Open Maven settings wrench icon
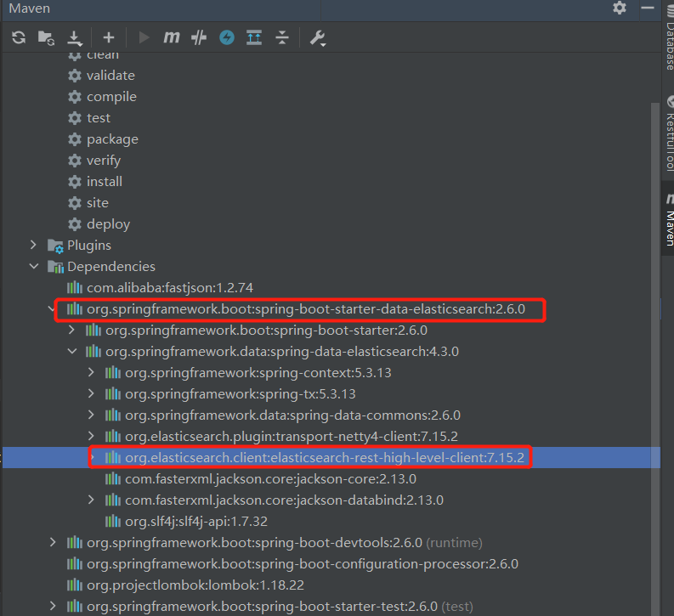Image resolution: width=674 pixels, height=616 pixels. 318,37
